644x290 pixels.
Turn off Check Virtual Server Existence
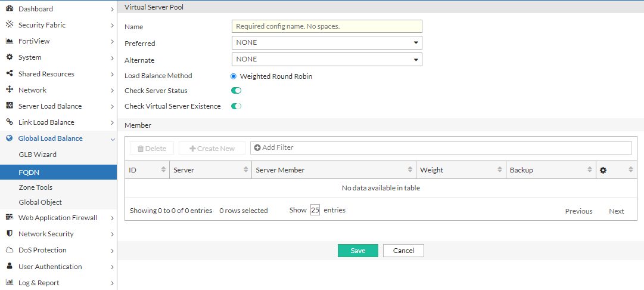pyautogui.click(x=236, y=106)
